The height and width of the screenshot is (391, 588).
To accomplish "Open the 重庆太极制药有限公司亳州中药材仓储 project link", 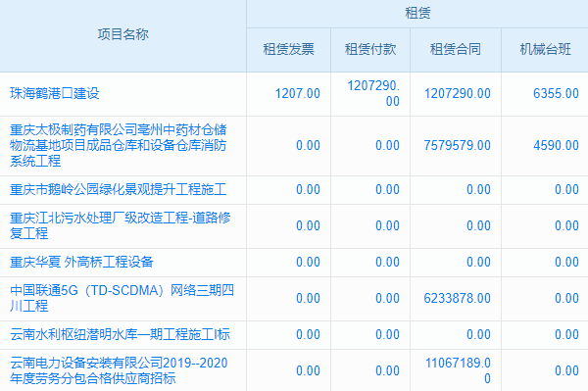I will (x=119, y=145).
